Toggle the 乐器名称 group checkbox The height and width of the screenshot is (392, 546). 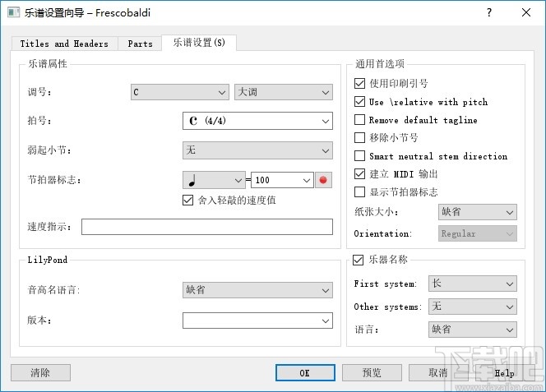[x=358, y=260]
